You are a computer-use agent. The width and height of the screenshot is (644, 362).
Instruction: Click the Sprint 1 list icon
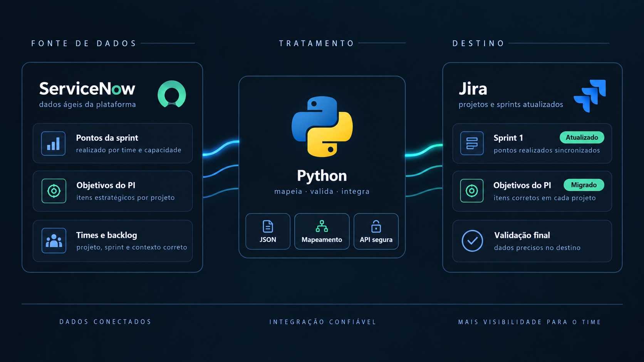pos(472,143)
